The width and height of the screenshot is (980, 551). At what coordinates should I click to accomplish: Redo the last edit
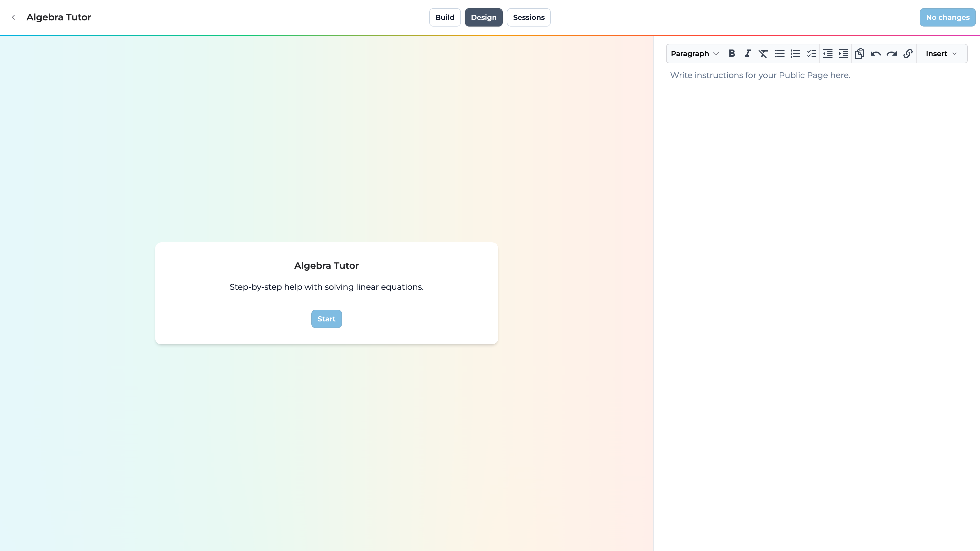click(x=892, y=54)
